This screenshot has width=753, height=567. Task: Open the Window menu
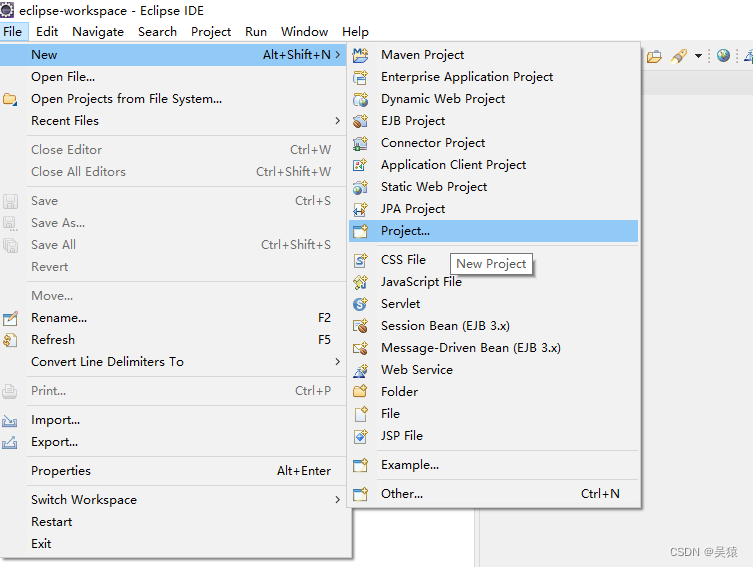click(304, 32)
